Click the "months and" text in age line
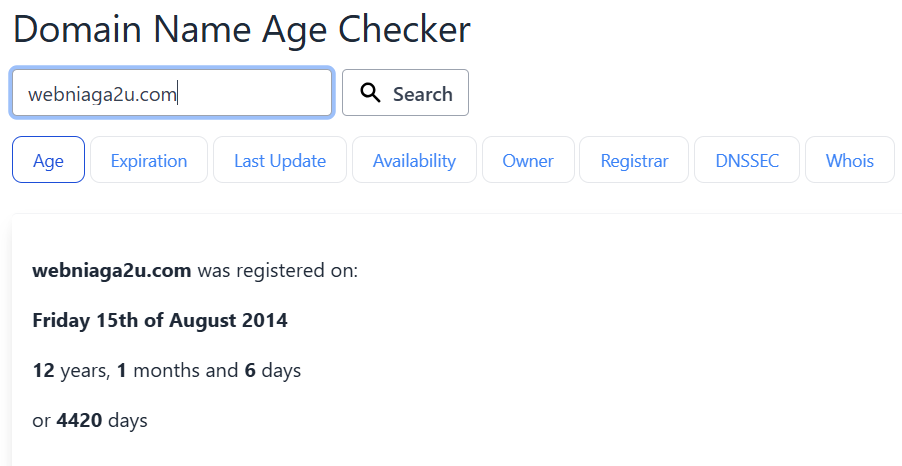Image resolution: width=902 pixels, height=466 pixels. pyautogui.click(x=186, y=370)
